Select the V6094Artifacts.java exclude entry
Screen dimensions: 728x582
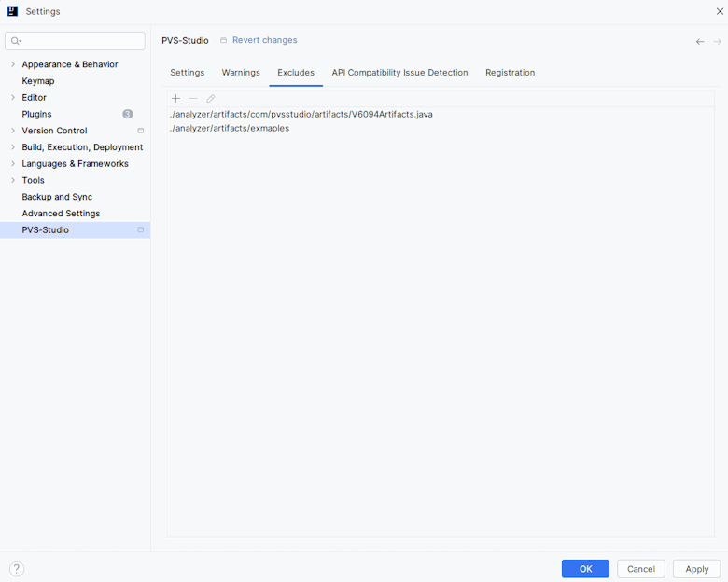(301, 114)
